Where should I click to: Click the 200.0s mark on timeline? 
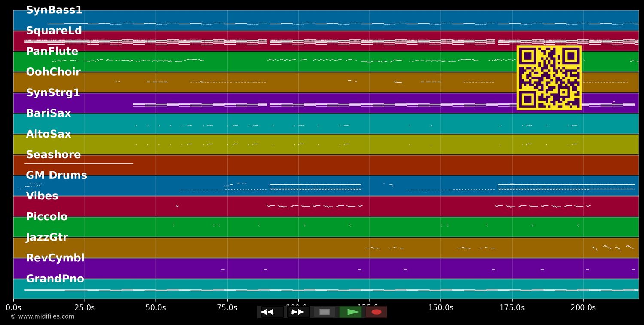[x=583, y=307]
